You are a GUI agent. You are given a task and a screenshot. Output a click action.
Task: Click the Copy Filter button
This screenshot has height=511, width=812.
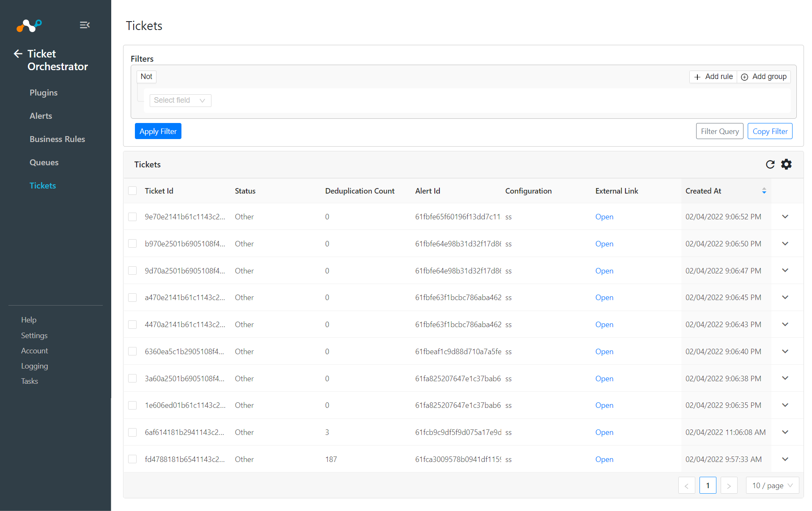click(770, 131)
